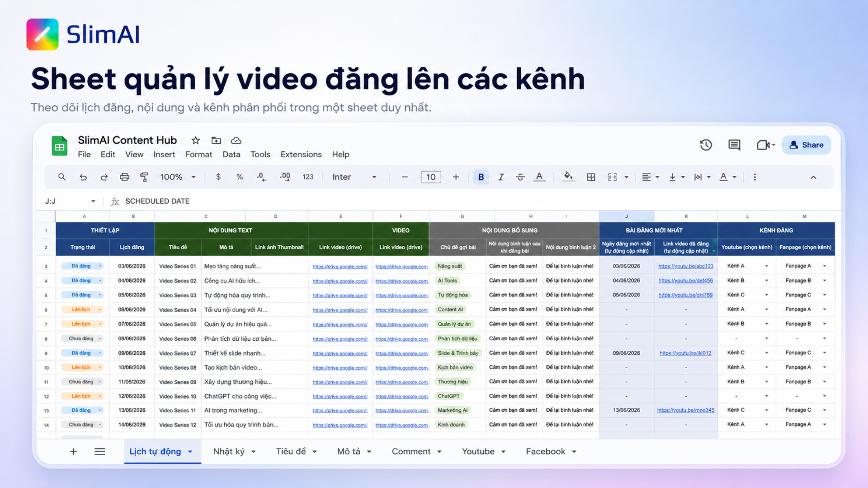Toggle italic formatting
The height and width of the screenshot is (488, 868).
[501, 177]
